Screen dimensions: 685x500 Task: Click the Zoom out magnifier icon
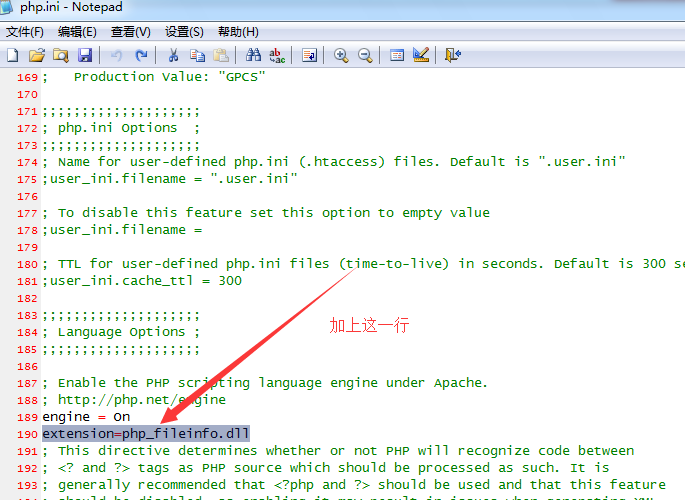(365, 55)
